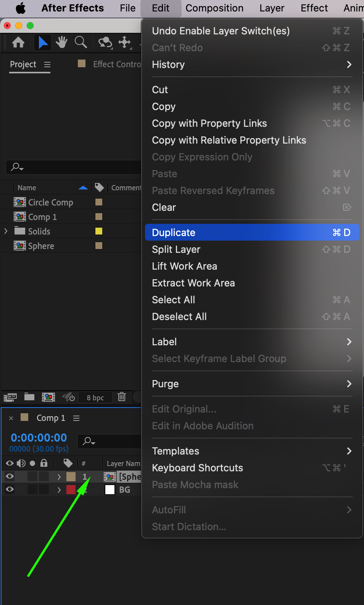The width and height of the screenshot is (364, 605).
Task: Select the Pan camera tool
Action: [125, 42]
